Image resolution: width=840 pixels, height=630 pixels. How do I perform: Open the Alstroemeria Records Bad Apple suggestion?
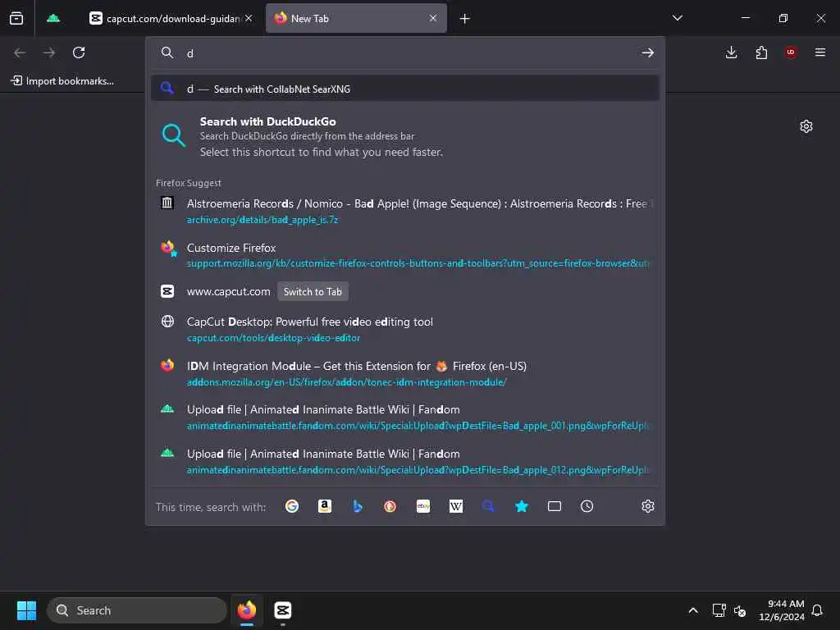pyautogui.click(x=405, y=211)
